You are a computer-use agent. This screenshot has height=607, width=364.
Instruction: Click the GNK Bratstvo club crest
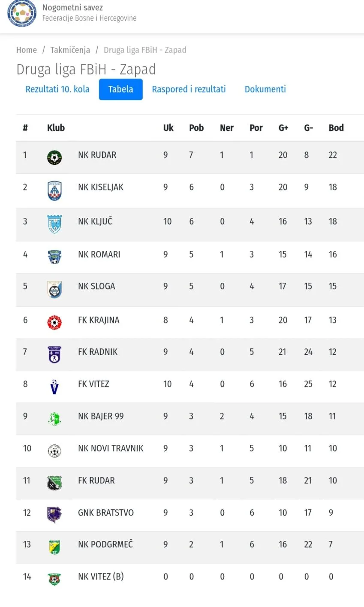pyautogui.click(x=54, y=515)
